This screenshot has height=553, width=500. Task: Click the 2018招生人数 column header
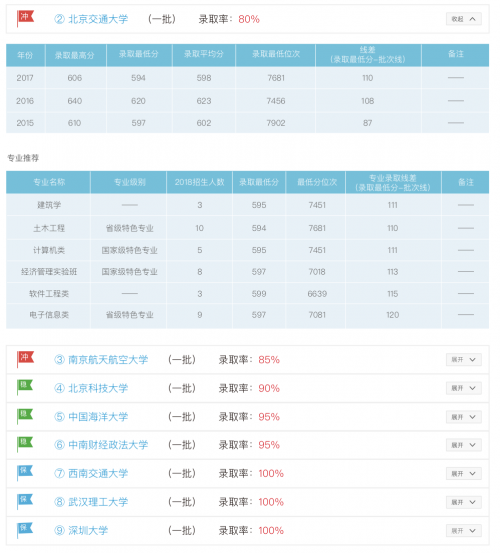tap(200, 182)
